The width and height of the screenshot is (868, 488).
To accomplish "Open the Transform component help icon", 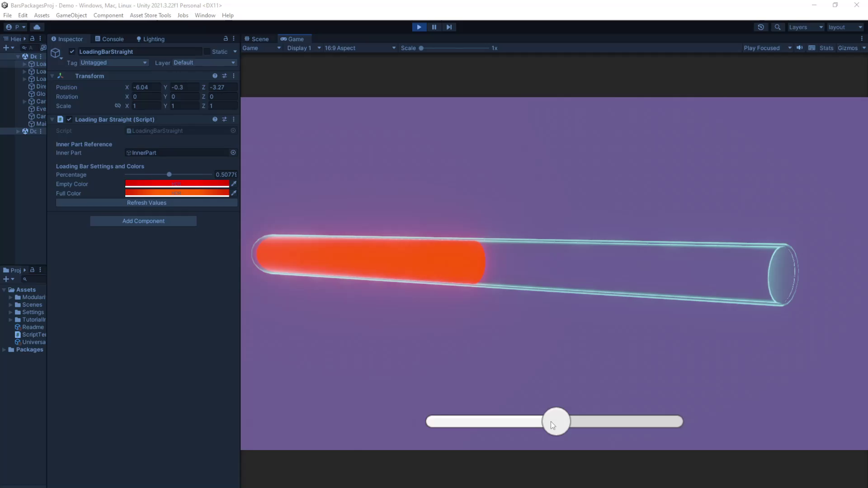I will [x=215, y=76].
